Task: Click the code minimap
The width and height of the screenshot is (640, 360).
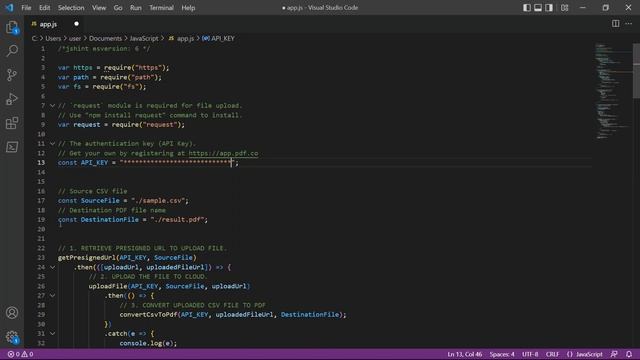Action: 612,92
